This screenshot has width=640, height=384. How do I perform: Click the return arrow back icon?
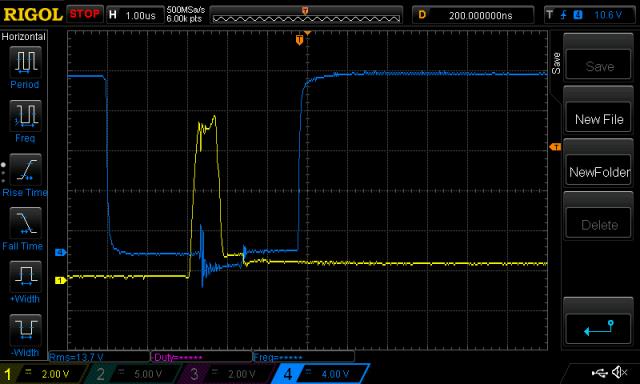click(598, 329)
